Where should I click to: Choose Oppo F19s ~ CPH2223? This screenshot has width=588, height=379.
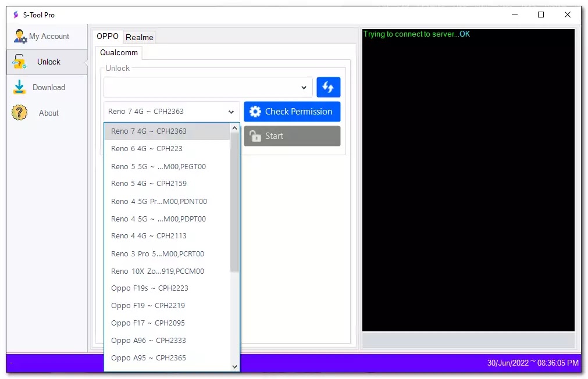(x=168, y=288)
